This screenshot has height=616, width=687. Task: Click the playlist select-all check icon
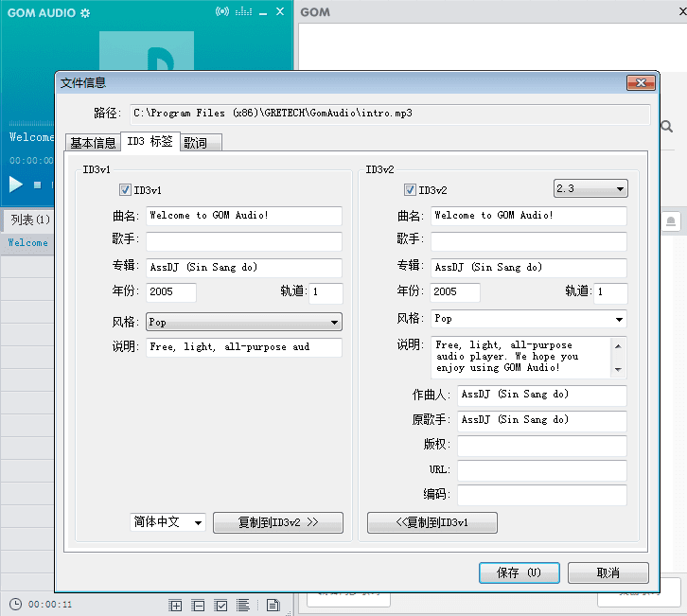pyautogui.click(x=220, y=606)
